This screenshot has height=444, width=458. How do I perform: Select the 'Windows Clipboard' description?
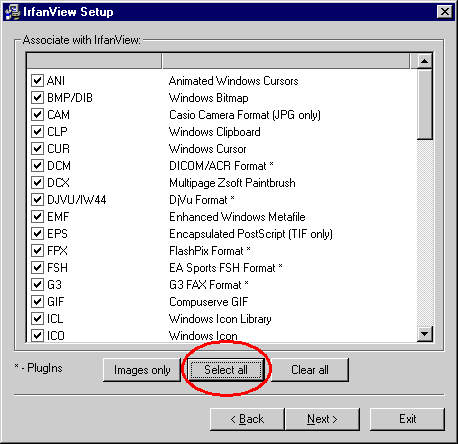pos(215,132)
